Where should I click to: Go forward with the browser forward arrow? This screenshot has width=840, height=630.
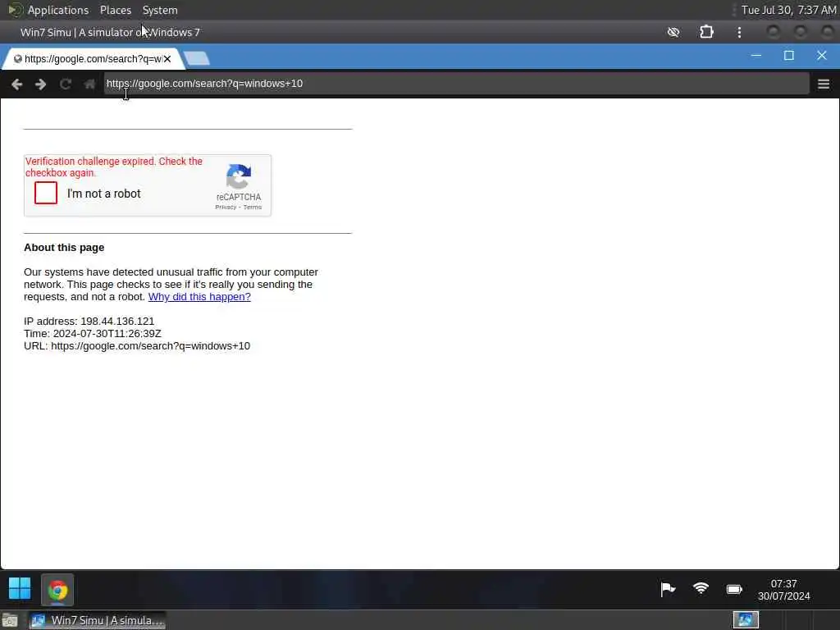[41, 84]
